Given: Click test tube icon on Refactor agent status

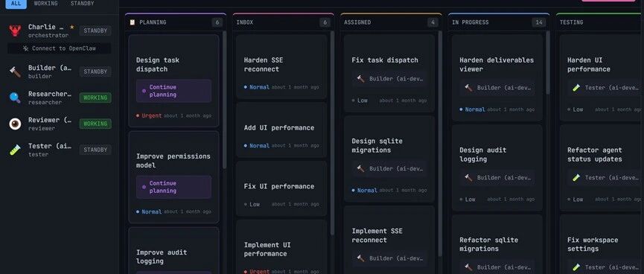Looking at the screenshot, I should click(576, 177).
